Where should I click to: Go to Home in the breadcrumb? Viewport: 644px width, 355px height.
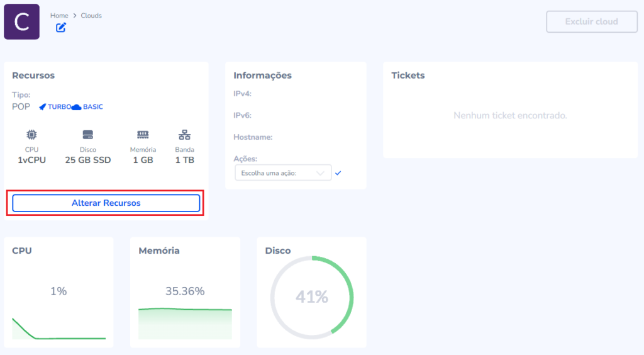point(59,16)
